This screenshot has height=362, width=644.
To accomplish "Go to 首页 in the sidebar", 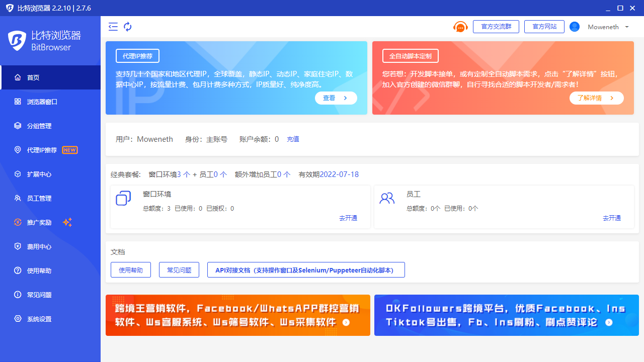I will (x=50, y=77).
